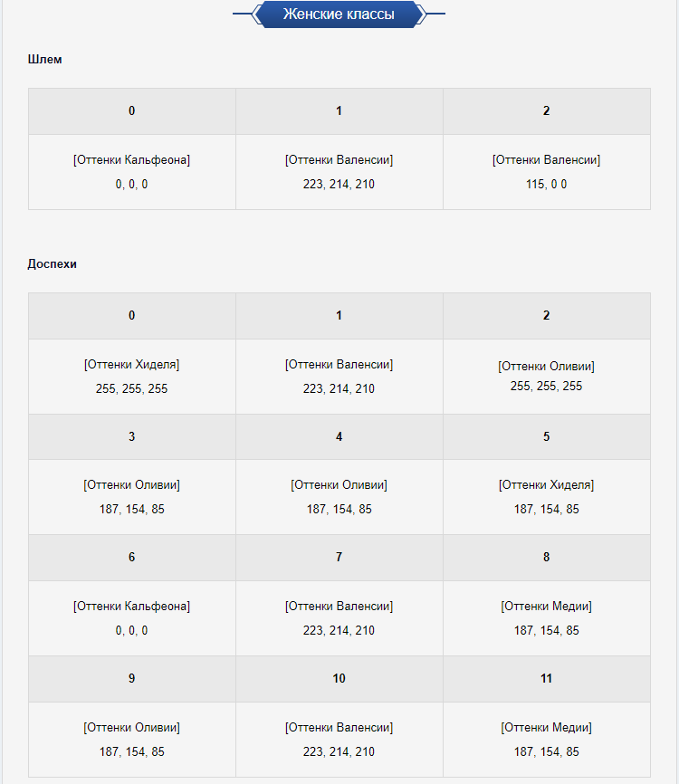Click armor slot 11 Оттенки Медии cell
The width and height of the screenshot is (679, 784).
(547, 740)
